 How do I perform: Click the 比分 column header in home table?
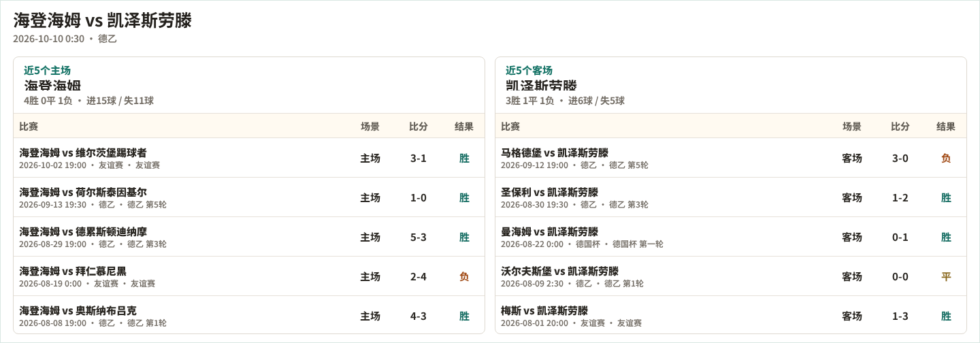(x=419, y=126)
